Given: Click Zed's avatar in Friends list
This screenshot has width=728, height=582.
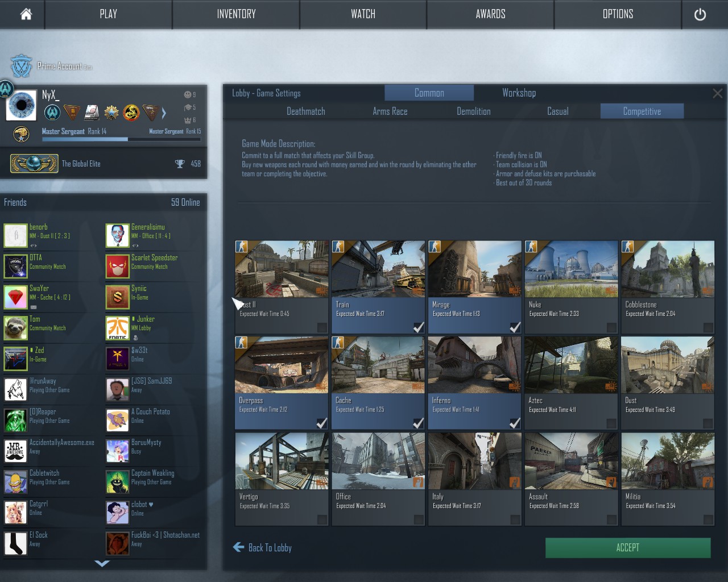Looking at the screenshot, I should [15, 359].
